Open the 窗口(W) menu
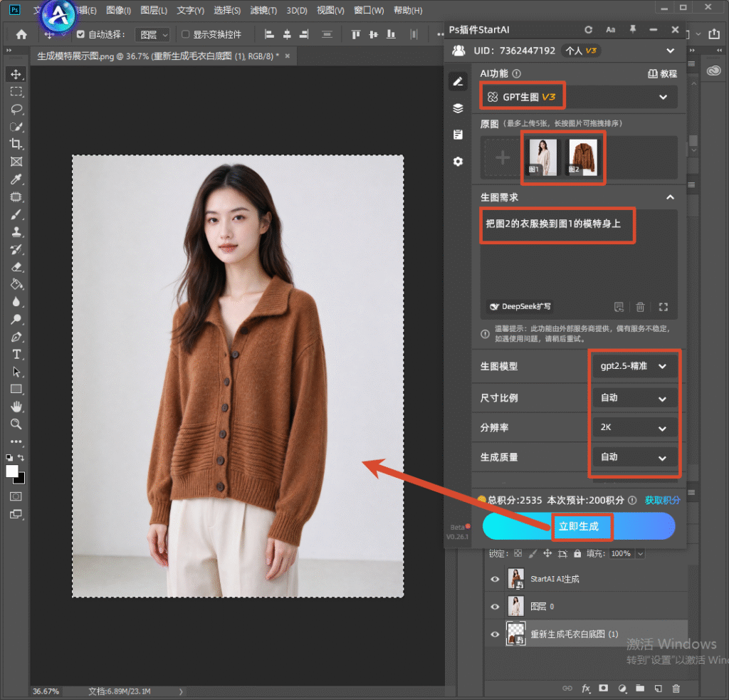 coord(369,10)
